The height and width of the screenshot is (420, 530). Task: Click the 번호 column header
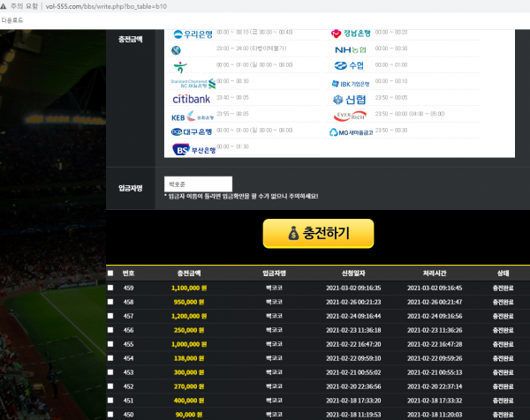128,274
